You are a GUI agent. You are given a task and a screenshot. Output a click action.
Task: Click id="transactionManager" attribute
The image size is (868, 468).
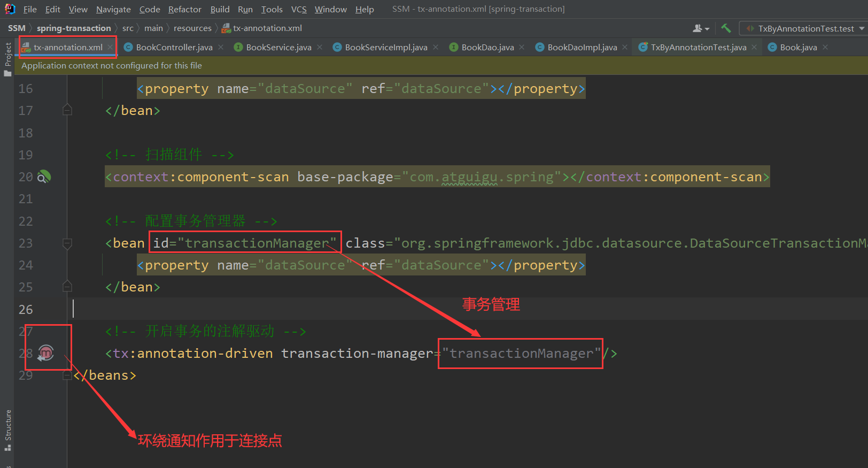coord(245,243)
